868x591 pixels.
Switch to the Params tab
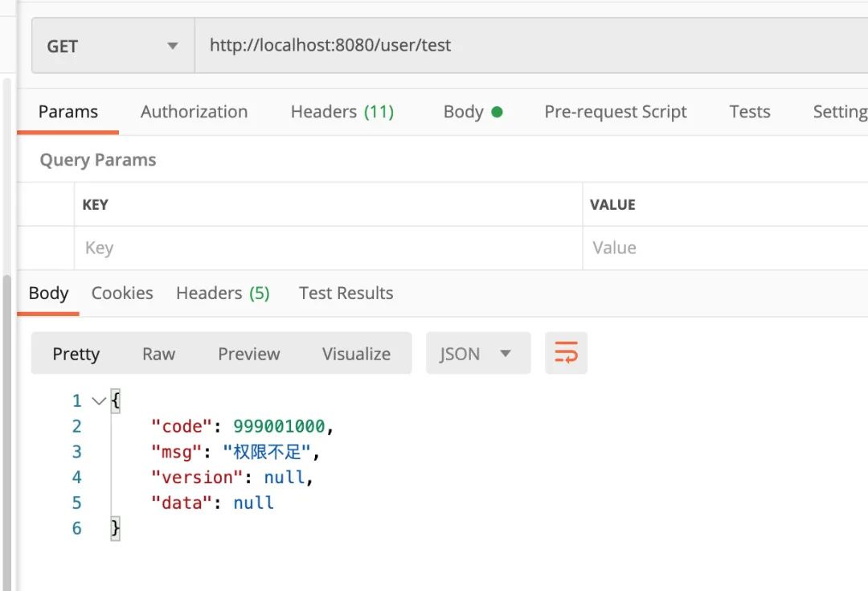(68, 112)
